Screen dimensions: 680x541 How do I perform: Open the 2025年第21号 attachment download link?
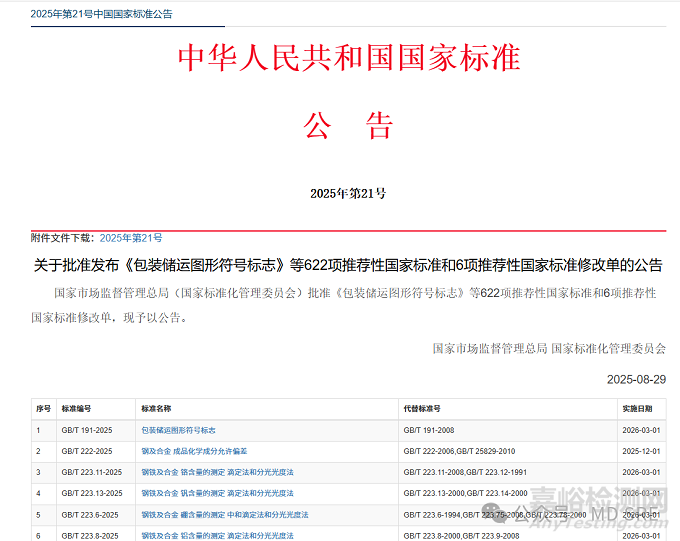click(x=130, y=238)
